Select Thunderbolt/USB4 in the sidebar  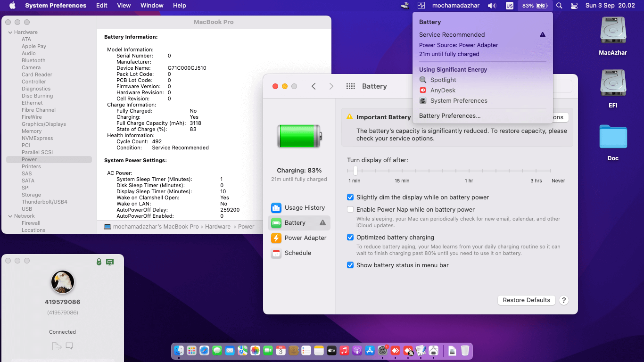[x=44, y=202]
